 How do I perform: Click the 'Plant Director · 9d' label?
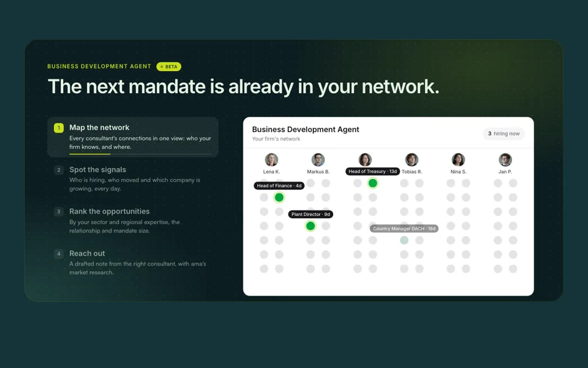(311, 214)
